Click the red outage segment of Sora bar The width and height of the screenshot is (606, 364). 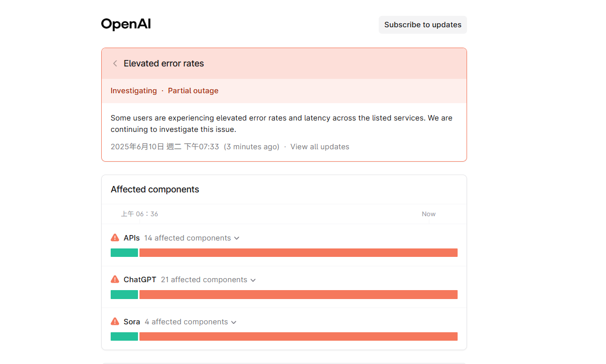(x=298, y=336)
